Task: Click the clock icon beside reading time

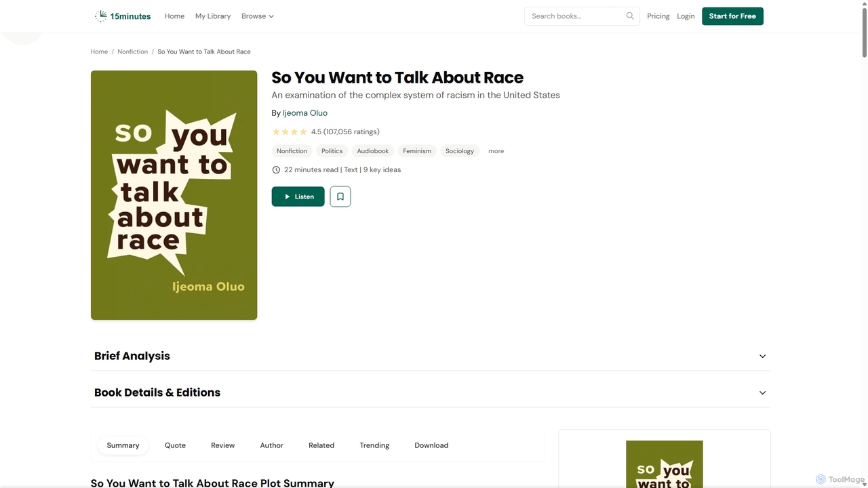Action: tap(276, 170)
